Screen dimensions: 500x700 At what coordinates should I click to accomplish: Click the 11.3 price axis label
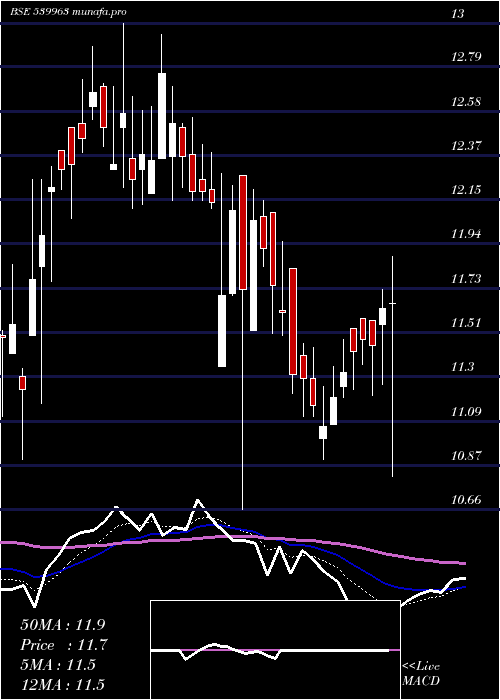coord(462,367)
